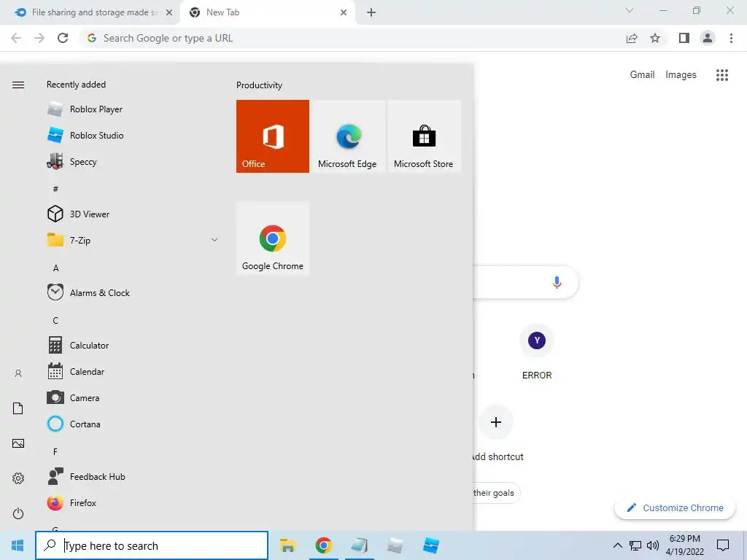Bookmark this tab with the star
Image resolution: width=747 pixels, height=560 pixels.
[655, 38]
